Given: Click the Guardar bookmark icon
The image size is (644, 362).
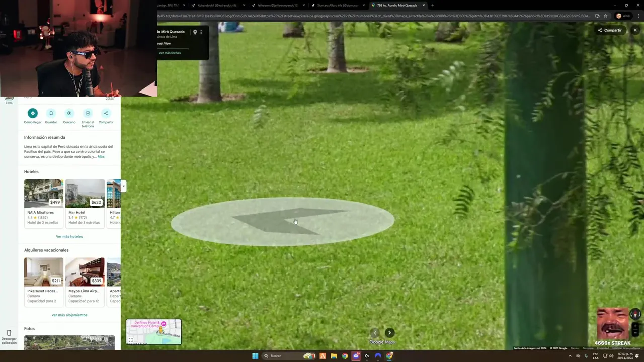Looking at the screenshot, I should (x=51, y=113).
